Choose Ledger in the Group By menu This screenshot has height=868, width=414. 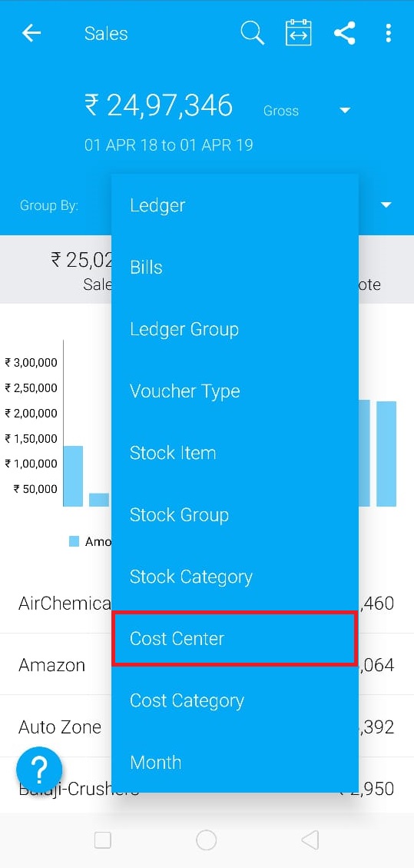(x=234, y=205)
